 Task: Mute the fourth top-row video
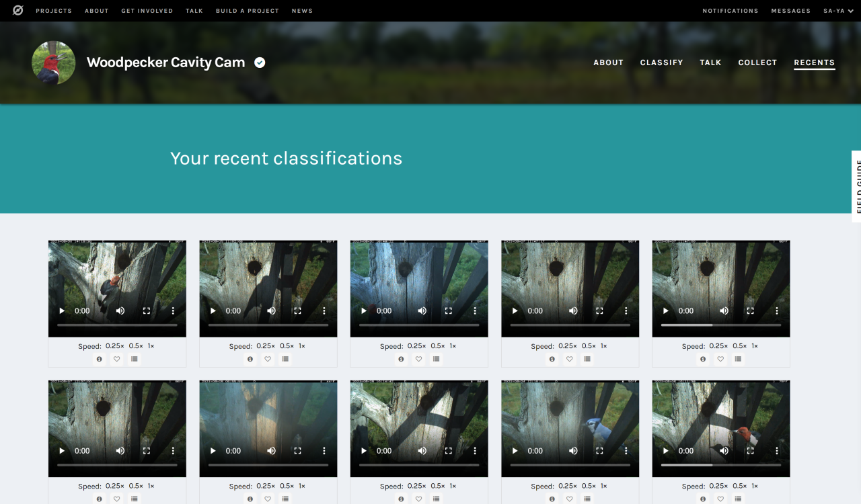[x=573, y=311]
